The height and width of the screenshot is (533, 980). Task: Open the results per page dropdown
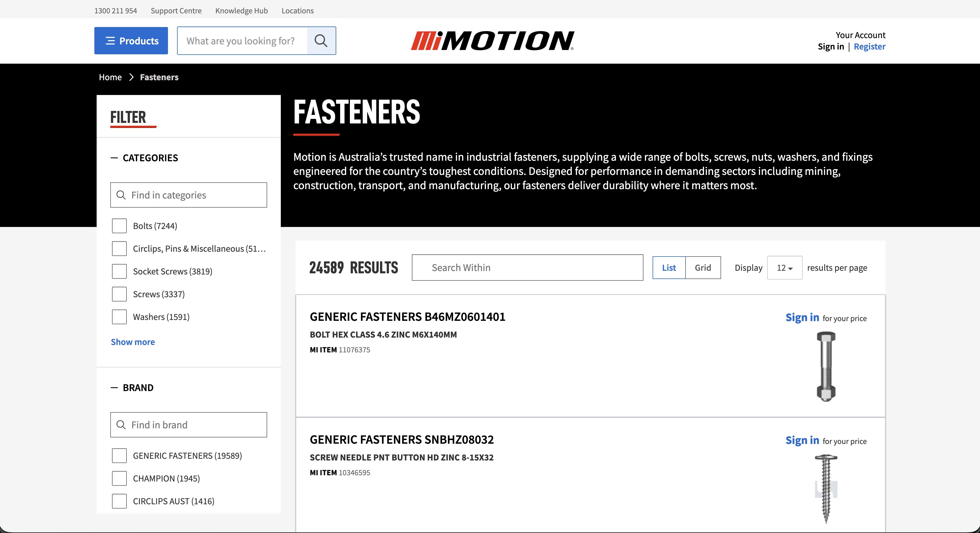(784, 268)
